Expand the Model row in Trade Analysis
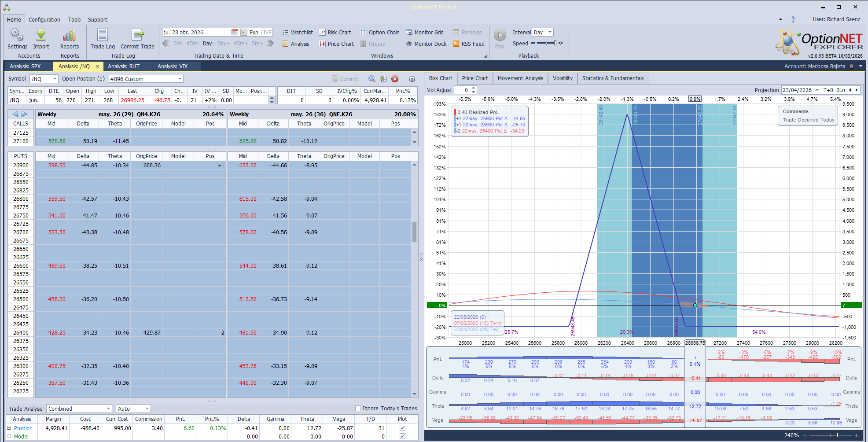 click(9, 436)
